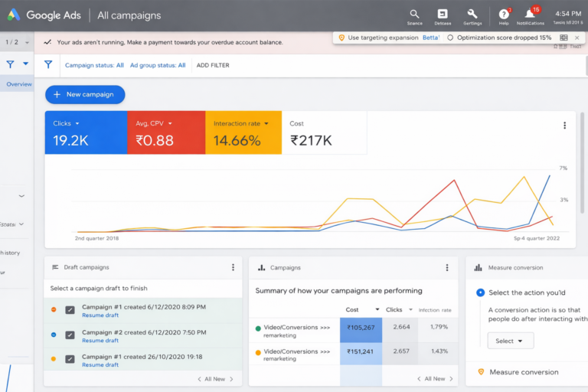Screen dimensions: 588x392
Task: Select the 'Select the action you'd' radio button
Action: [x=480, y=292]
